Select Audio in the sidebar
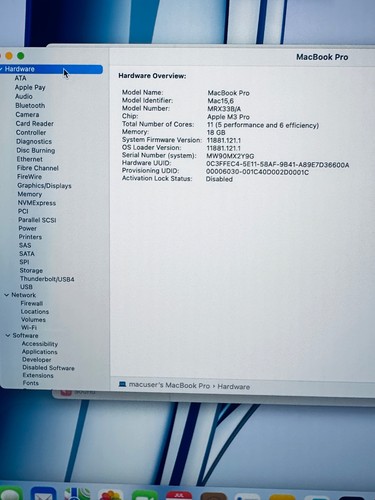The height and width of the screenshot is (500, 375). pos(24,96)
